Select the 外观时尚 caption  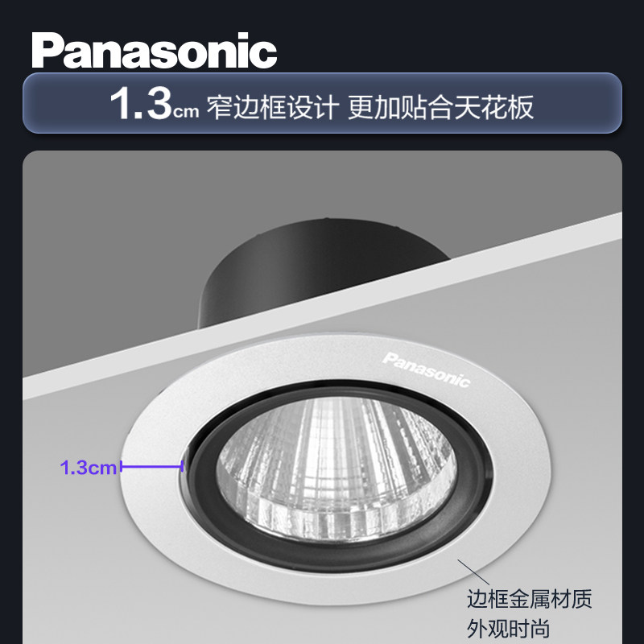[x=508, y=629]
